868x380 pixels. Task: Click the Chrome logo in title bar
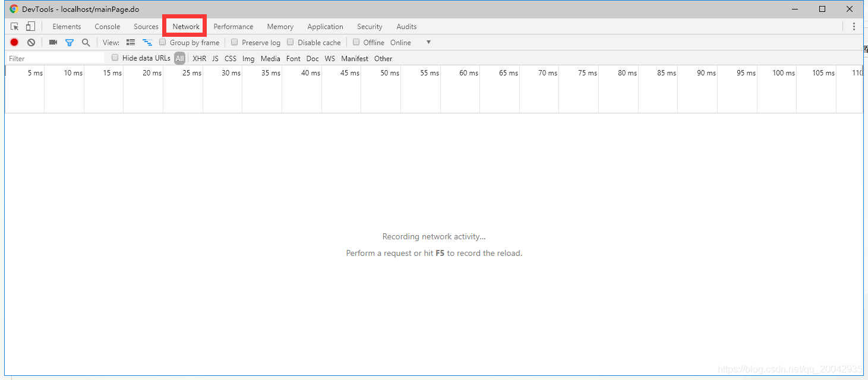pyautogui.click(x=14, y=9)
